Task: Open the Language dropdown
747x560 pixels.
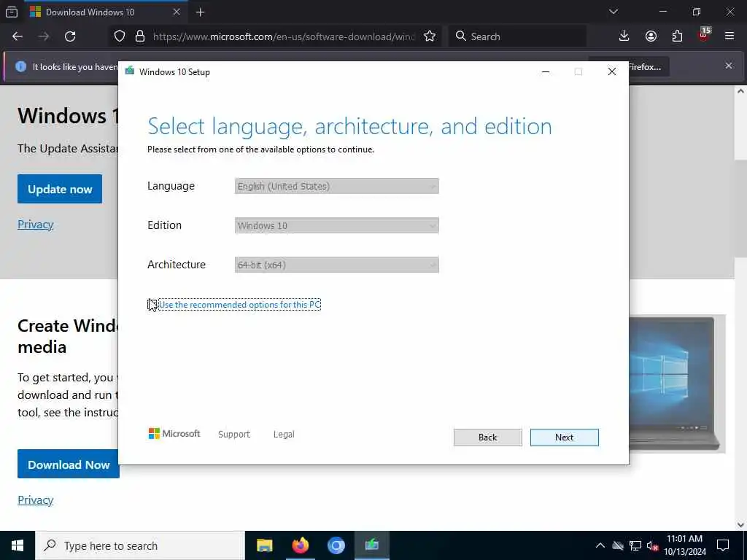Action: [x=337, y=186]
